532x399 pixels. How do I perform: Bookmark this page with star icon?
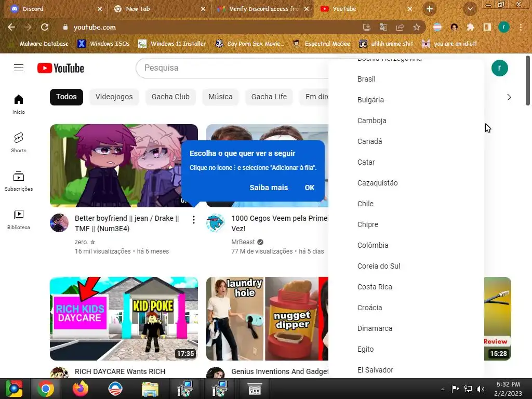tap(417, 27)
